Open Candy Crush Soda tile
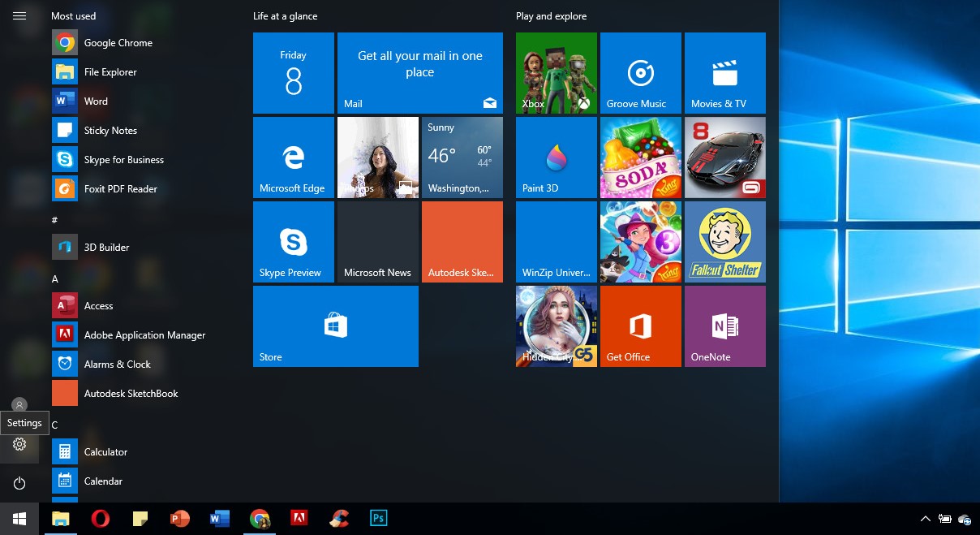This screenshot has height=535, width=980. click(x=641, y=157)
